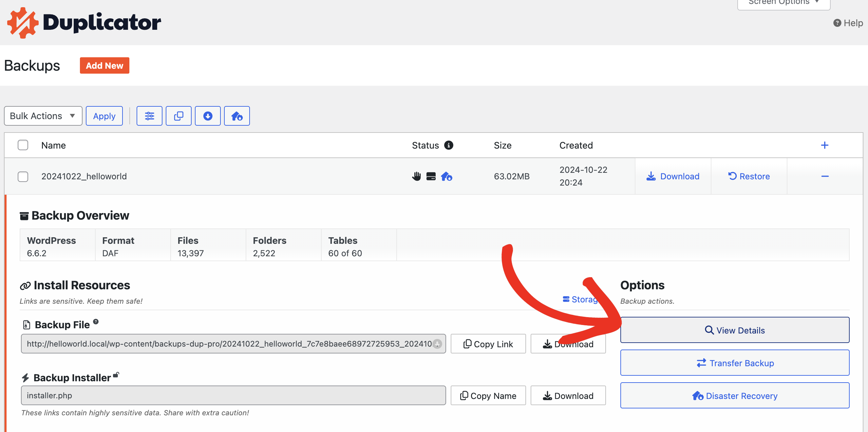This screenshot has width=868, height=432.
Task: Click the Install Resources chain link icon
Action: point(25,285)
